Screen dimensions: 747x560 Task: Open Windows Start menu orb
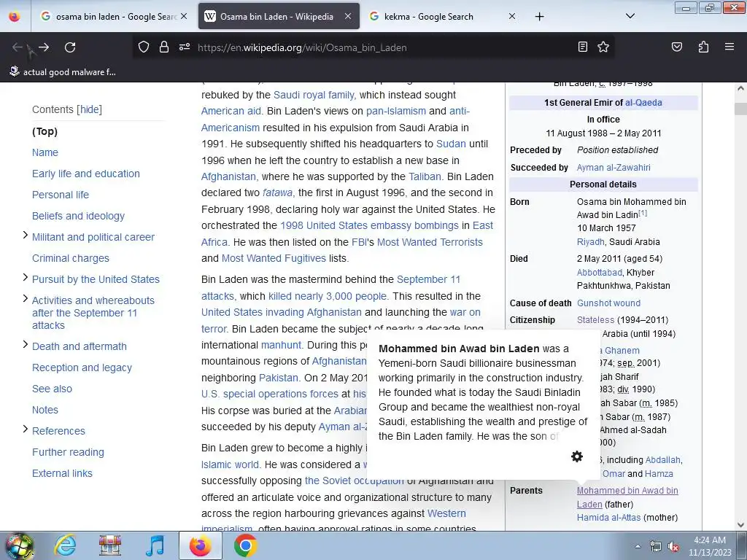tap(18, 545)
